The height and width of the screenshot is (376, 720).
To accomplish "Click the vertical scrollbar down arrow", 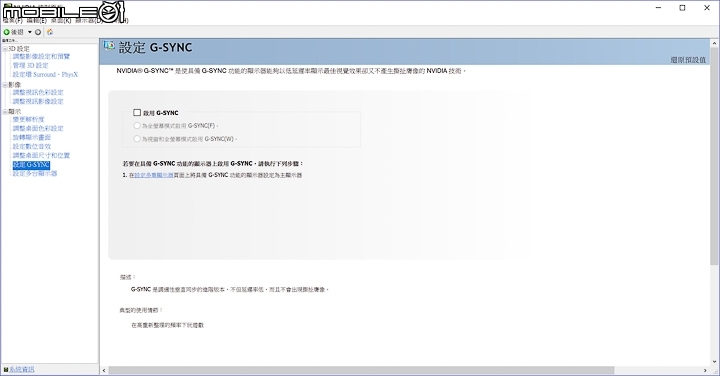I will 714,362.
